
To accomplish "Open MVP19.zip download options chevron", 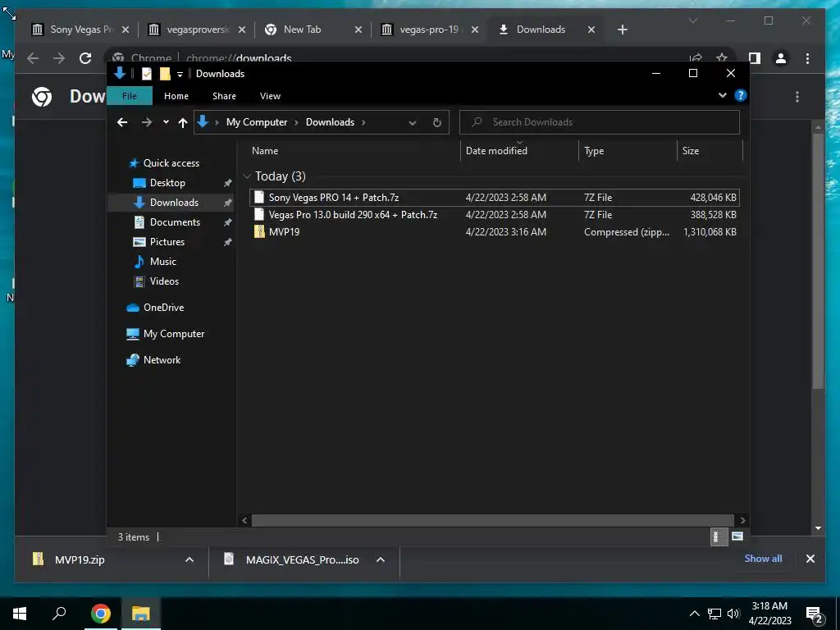I will [x=189, y=559].
